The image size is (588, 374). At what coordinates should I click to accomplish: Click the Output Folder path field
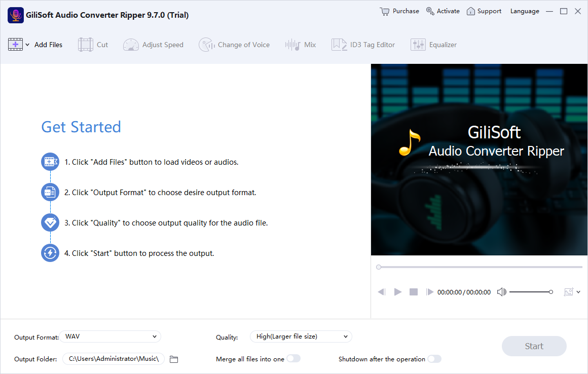[x=113, y=359]
